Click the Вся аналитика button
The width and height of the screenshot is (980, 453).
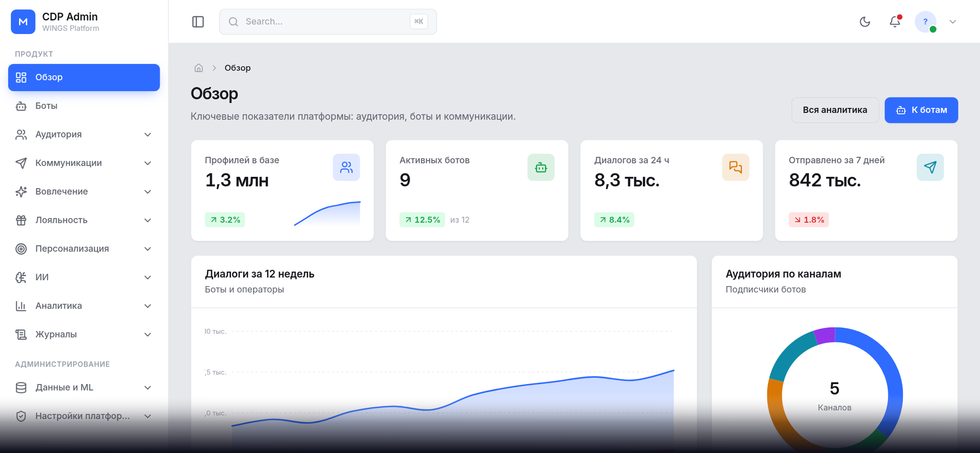[835, 110]
